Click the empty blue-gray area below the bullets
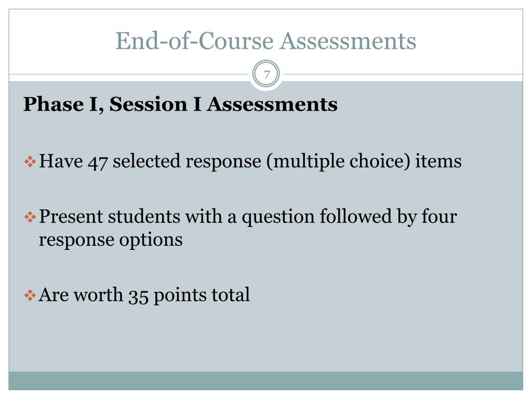This screenshot has width=532, height=399. point(265,339)
